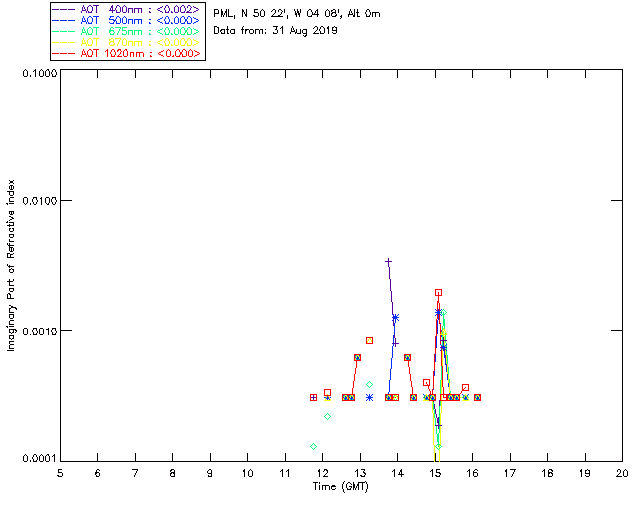Click the 'Time (GMT)' axis title
Viewport: 640px width, 512px height.
pos(341,487)
